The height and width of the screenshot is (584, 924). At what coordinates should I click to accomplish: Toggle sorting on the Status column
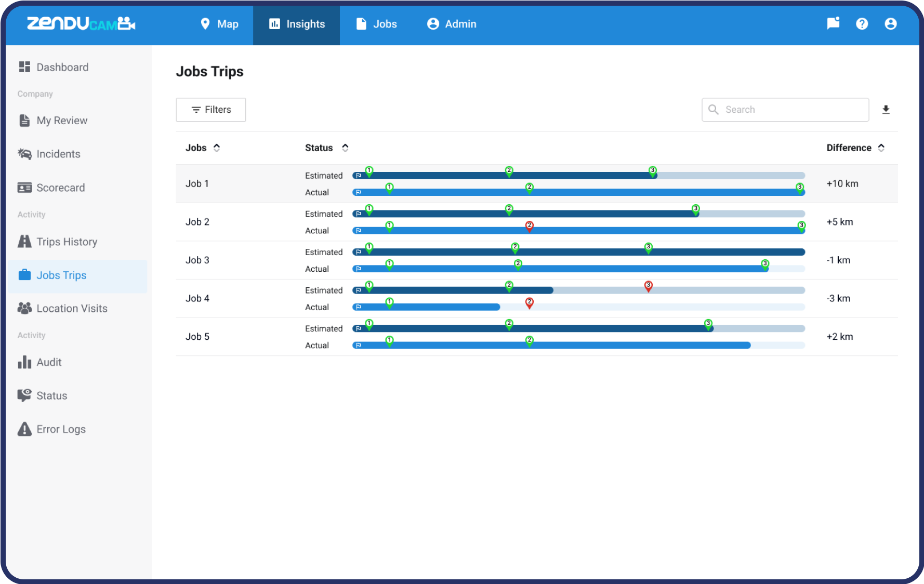coord(345,148)
